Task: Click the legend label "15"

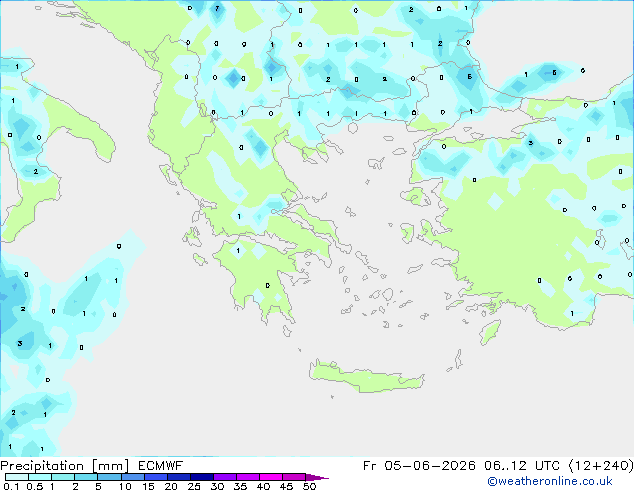Action: tap(148, 486)
